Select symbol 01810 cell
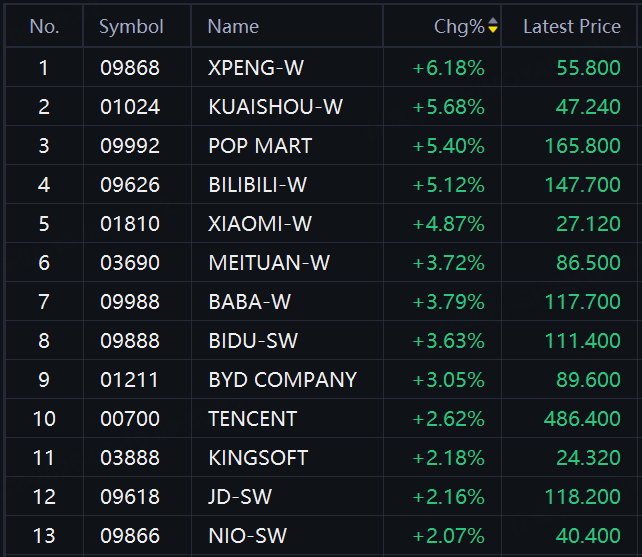 130,224
